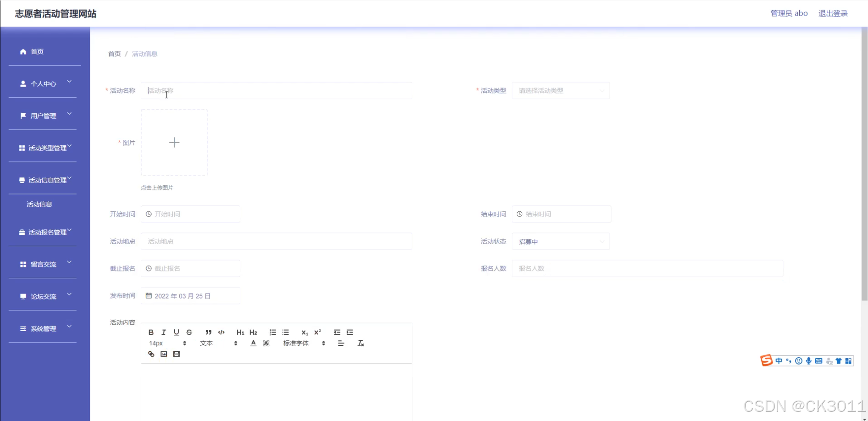Open the 截止报名 time picker
The image size is (868, 421).
coord(190,268)
